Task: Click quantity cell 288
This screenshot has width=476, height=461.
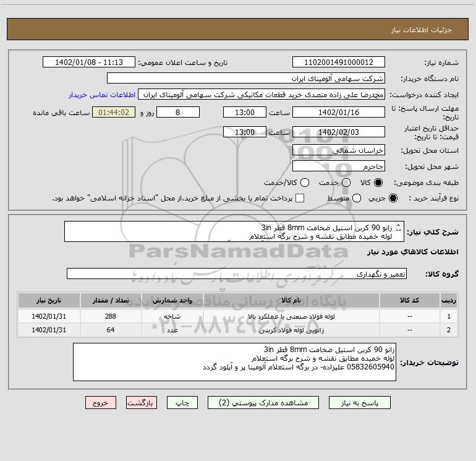Action: (x=111, y=316)
